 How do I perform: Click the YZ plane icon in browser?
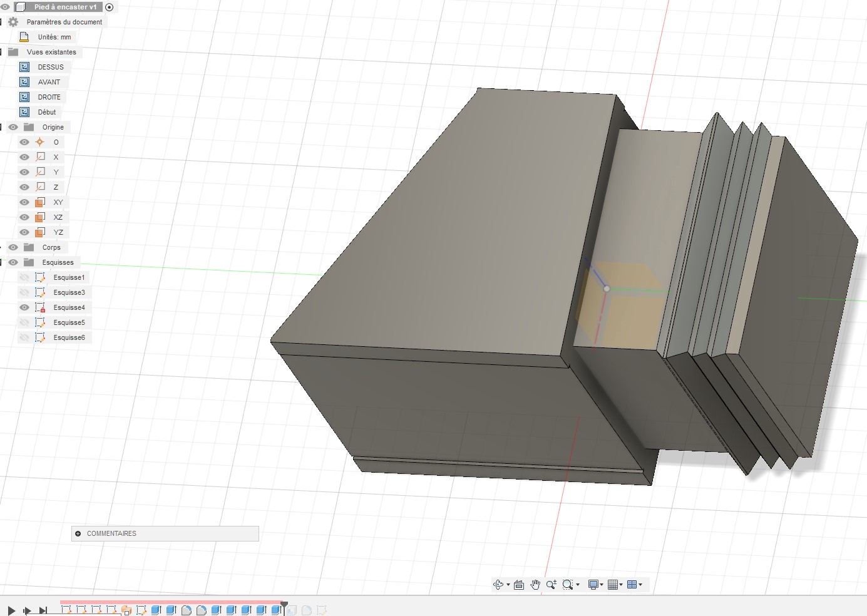(x=40, y=232)
